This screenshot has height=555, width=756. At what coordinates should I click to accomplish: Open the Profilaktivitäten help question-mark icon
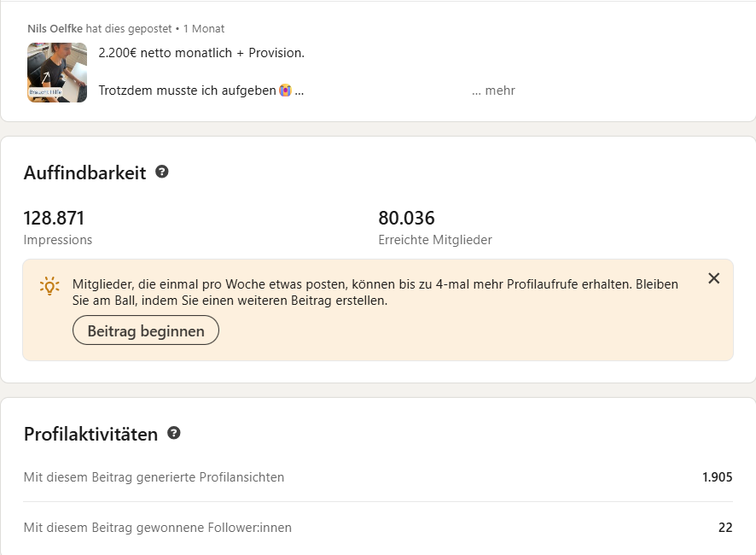coord(174,433)
